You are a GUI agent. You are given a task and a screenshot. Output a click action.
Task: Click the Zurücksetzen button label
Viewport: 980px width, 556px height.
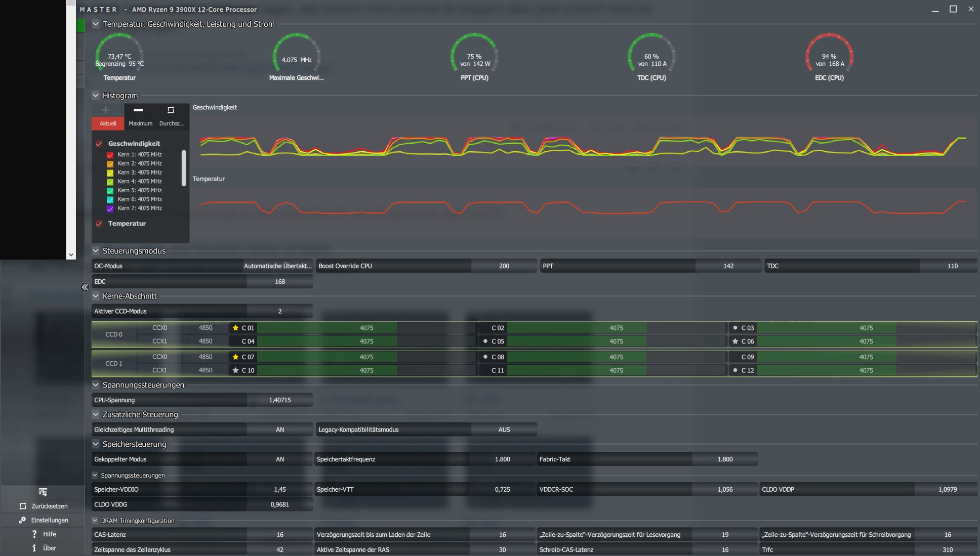click(x=50, y=506)
